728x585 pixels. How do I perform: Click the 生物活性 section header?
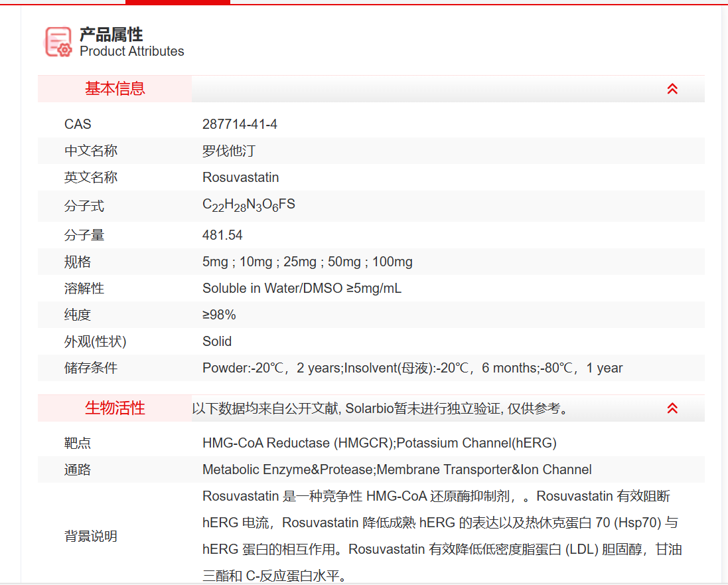pos(114,408)
